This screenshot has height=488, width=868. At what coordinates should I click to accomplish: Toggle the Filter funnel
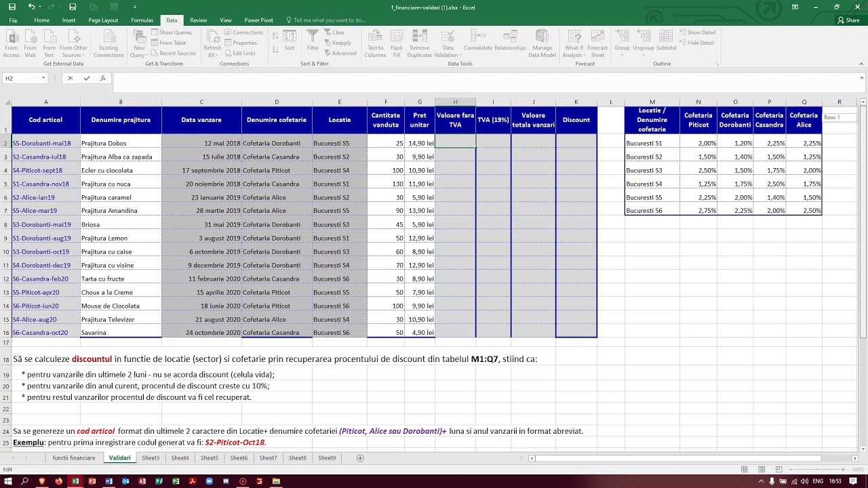point(313,41)
